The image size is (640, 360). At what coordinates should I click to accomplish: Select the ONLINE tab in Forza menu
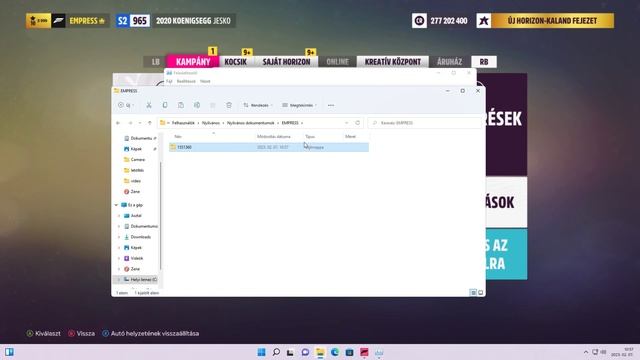tap(337, 62)
